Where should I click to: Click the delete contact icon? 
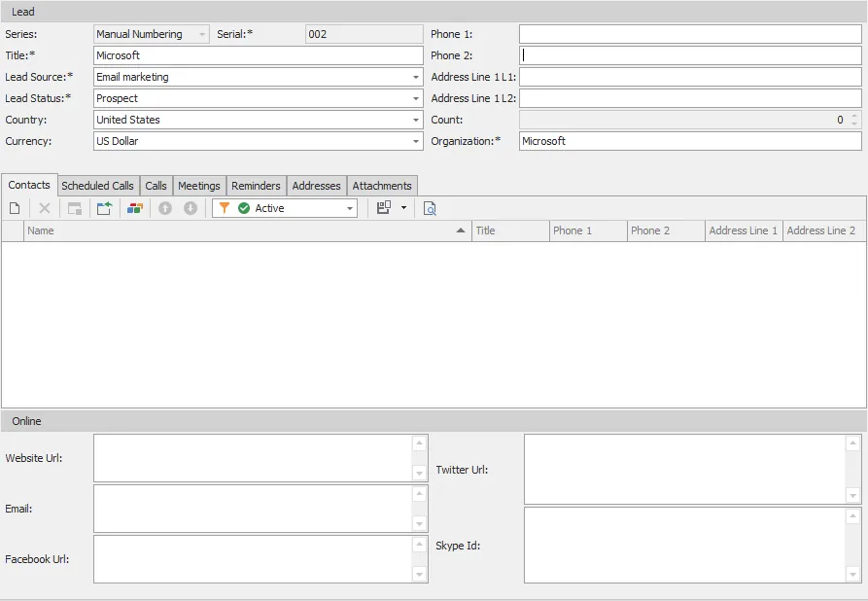(45, 207)
